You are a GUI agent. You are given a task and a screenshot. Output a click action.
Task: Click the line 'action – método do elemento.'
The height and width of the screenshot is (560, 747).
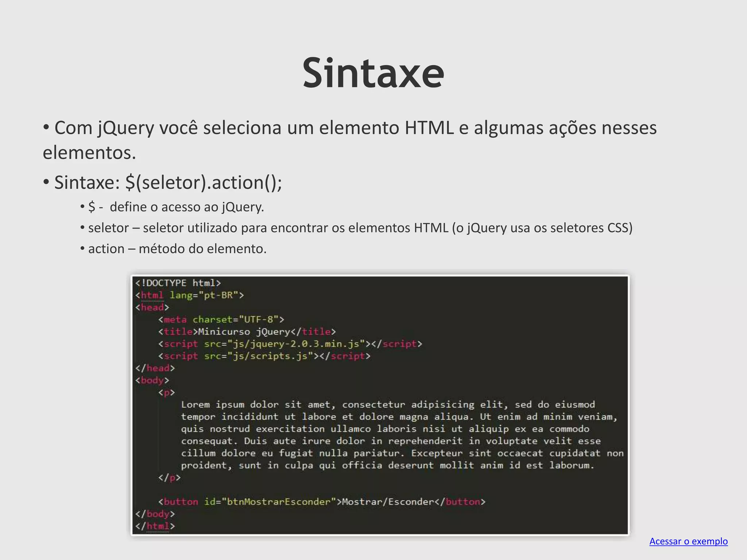tap(174, 249)
